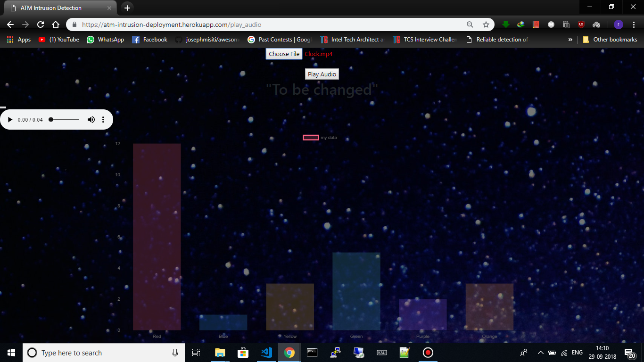
Task: Open Chrome's three-dot menu
Action: click(634, 24)
